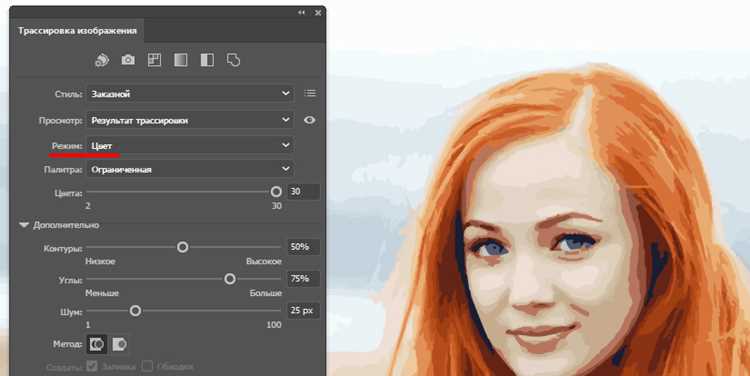Open the Режим dropdown showing Цвет
The height and width of the screenshot is (376, 750).
coord(190,145)
